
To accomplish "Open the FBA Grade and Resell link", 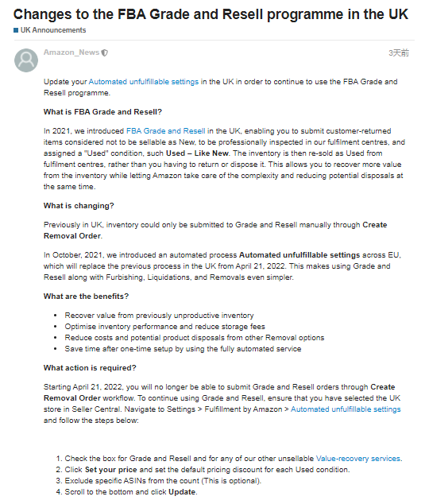I will click(x=166, y=131).
